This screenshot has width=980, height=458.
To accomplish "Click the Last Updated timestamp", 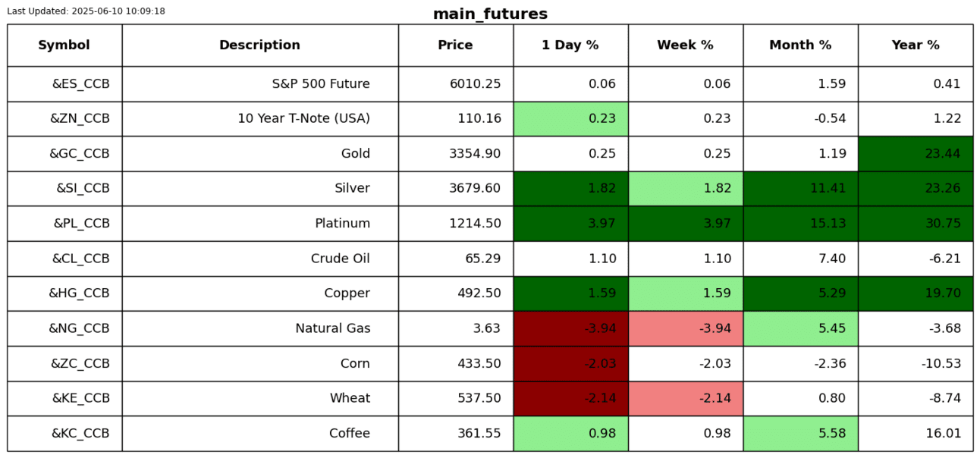I will (86, 11).
